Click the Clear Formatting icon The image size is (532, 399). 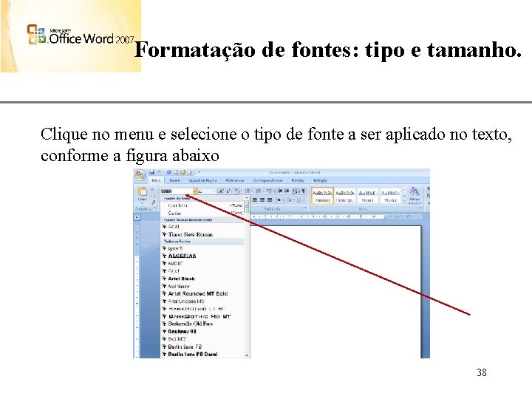pos(236,191)
